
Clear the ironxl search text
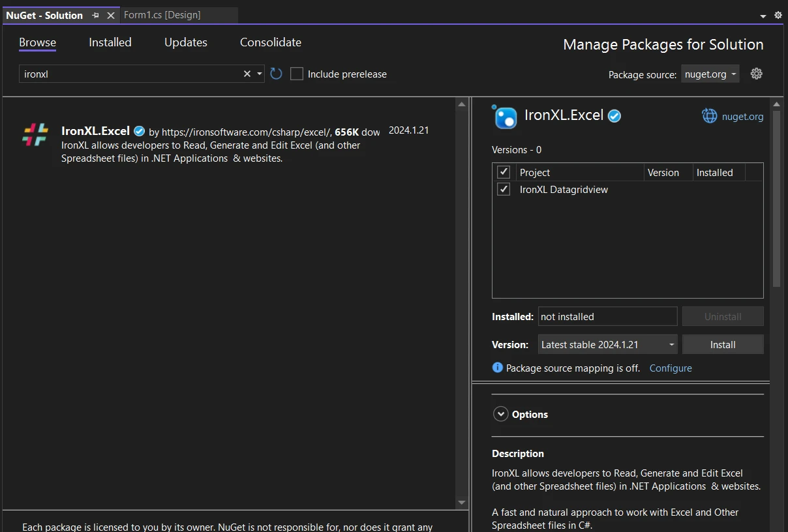(x=247, y=74)
